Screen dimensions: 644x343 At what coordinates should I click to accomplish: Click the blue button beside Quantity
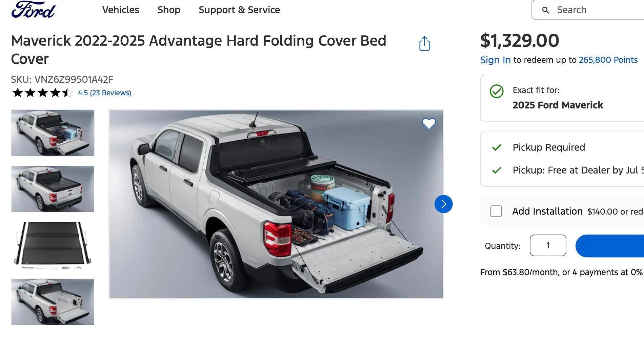610,246
